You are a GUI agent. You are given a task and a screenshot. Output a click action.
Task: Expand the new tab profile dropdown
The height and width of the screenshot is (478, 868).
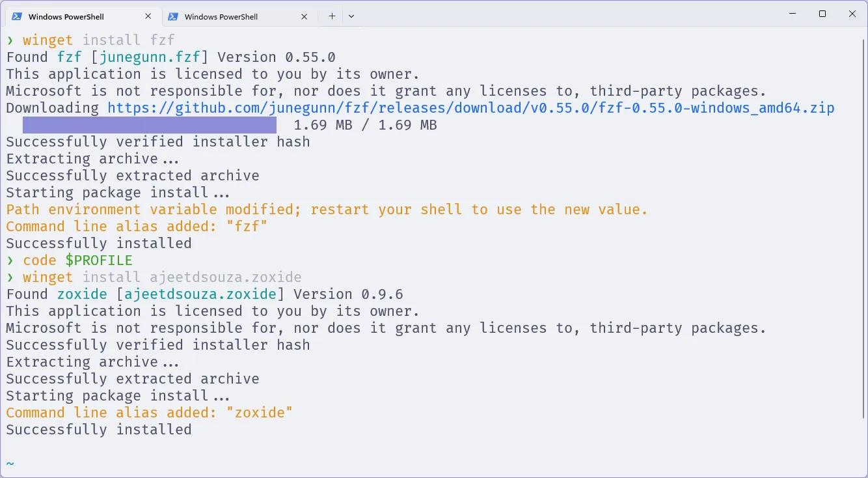pos(351,16)
